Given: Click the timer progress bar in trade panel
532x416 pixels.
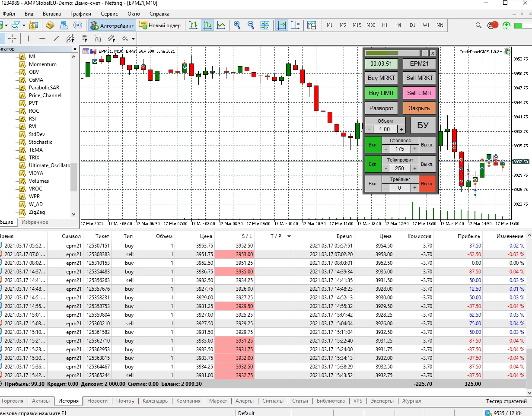Looking at the screenshot, I should tap(392, 53).
